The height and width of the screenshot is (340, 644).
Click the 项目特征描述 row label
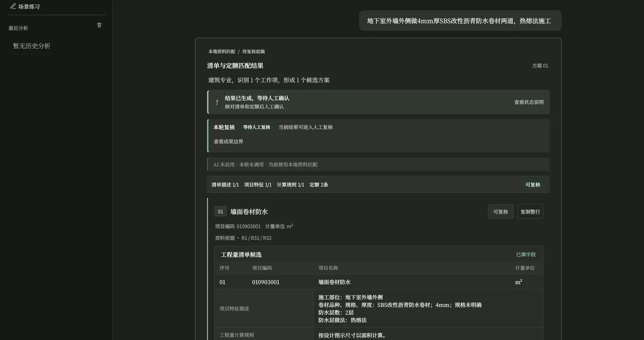tap(234, 309)
